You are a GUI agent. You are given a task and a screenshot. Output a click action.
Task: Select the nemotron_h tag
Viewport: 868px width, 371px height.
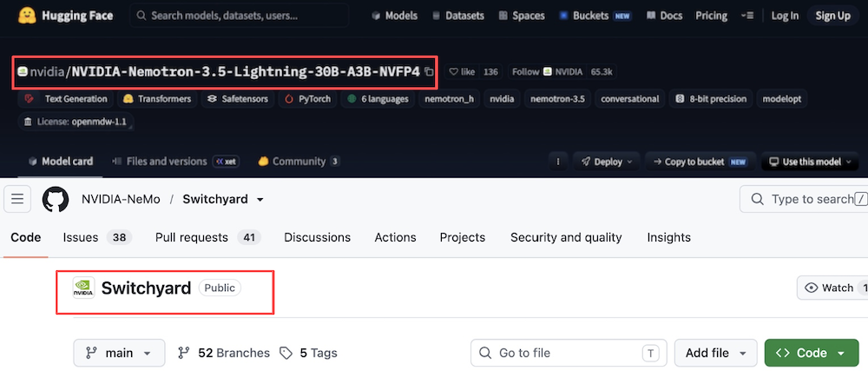click(449, 99)
